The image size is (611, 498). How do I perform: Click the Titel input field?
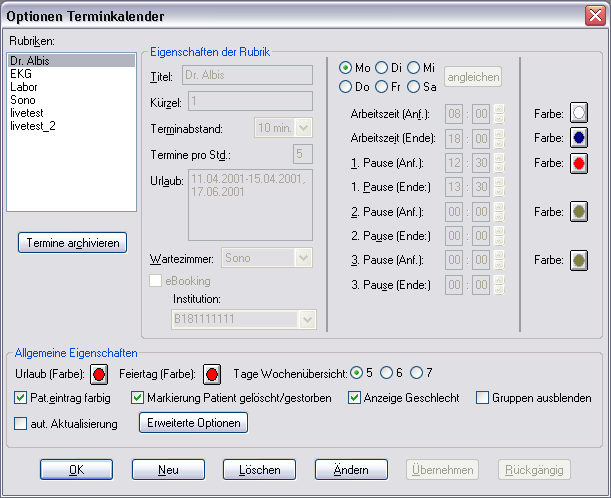tap(247, 75)
